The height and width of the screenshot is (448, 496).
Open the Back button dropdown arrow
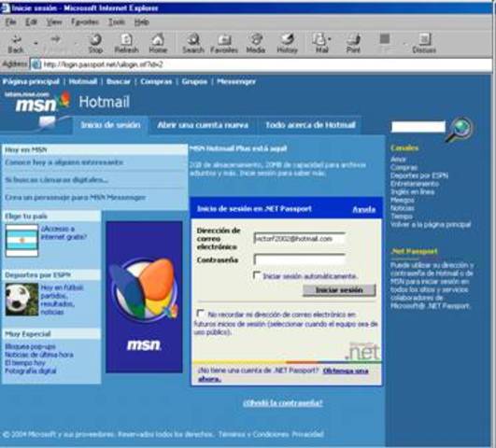click(35, 43)
